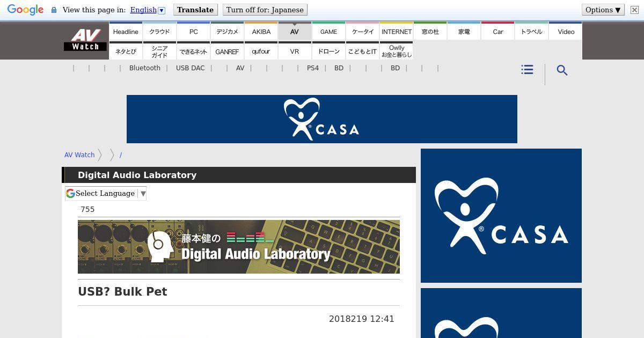The image size is (644, 338).
Task: Open the クラウド tab
Action: (x=159, y=31)
